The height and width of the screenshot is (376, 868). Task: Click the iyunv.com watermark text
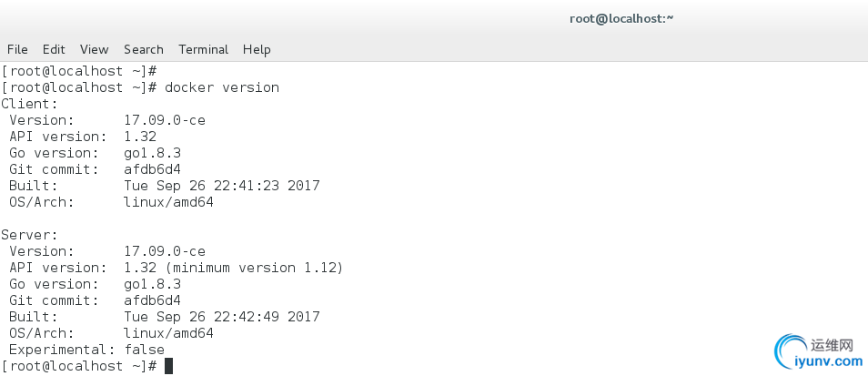coord(829,361)
